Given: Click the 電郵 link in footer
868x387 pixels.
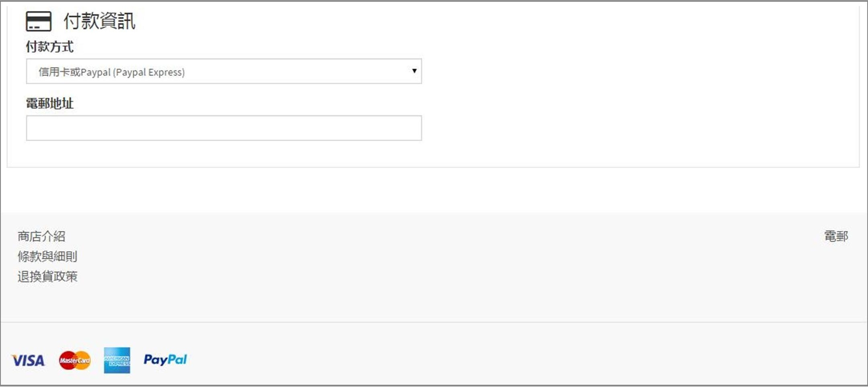Looking at the screenshot, I should click(836, 236).
